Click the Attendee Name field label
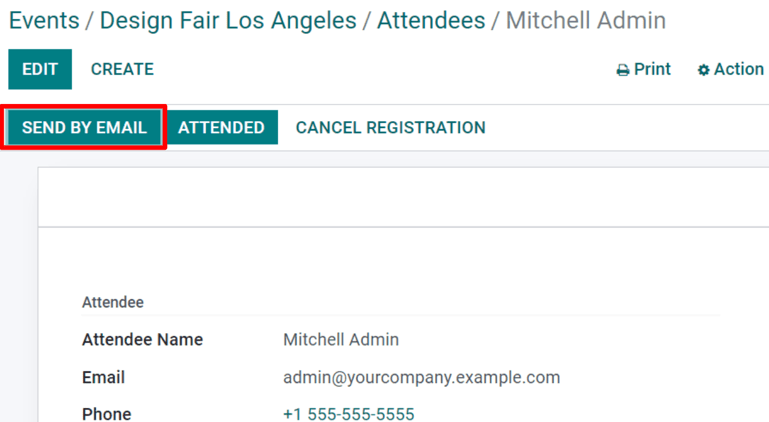769x422 pixels. coord(142,340)
